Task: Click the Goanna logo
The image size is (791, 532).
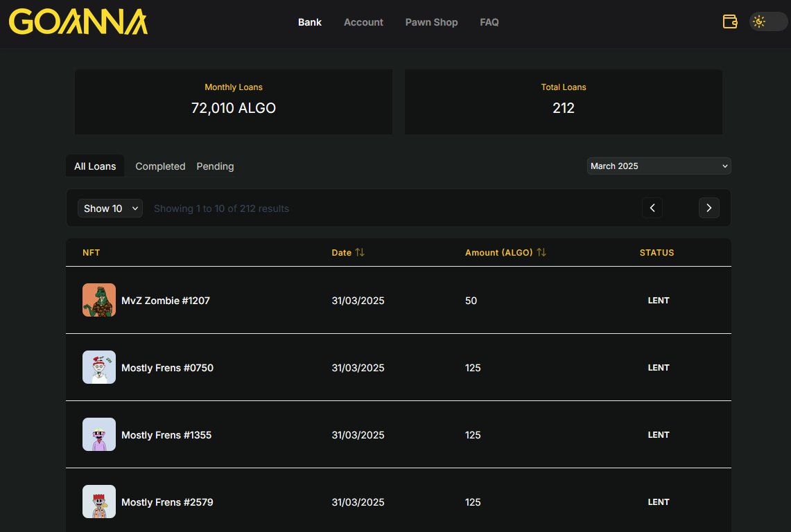Action: [x=78, y=21]
